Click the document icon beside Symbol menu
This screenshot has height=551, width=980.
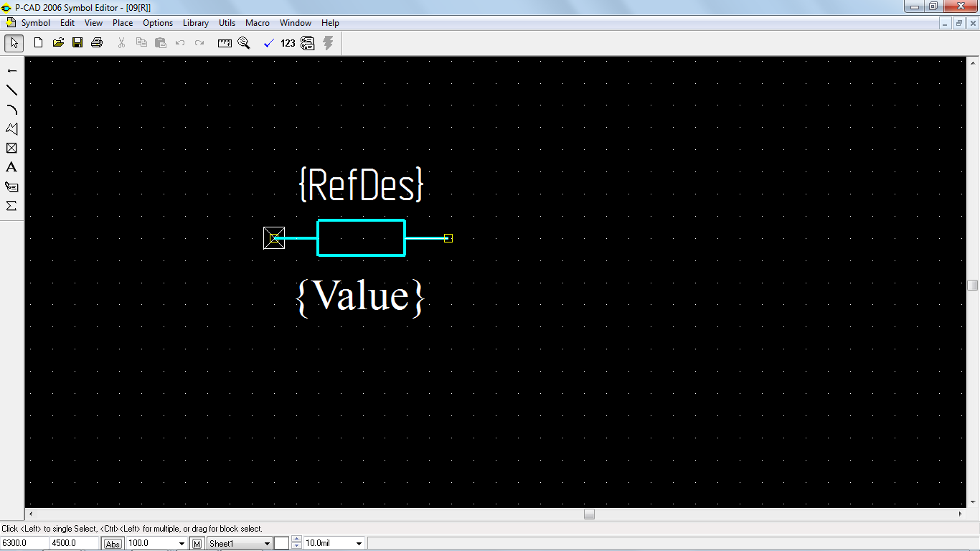pos(11,23)
